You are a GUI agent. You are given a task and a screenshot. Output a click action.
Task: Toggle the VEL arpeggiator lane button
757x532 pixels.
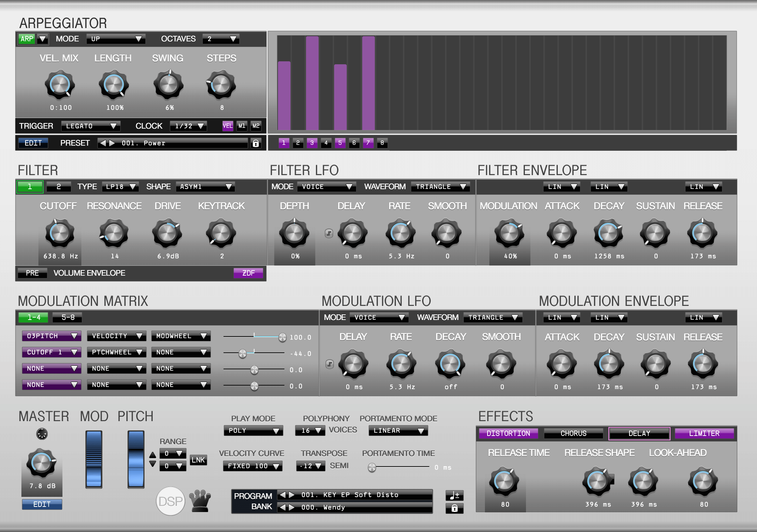tap(228, 126)
